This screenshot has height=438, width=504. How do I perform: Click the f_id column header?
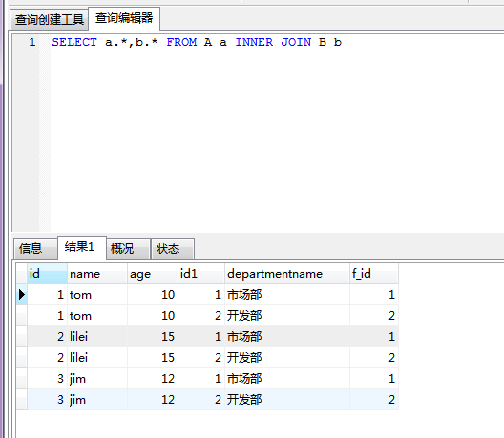374,274
